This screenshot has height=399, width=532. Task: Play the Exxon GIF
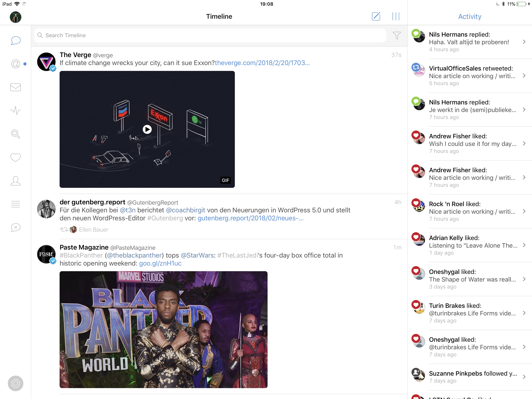147,129
